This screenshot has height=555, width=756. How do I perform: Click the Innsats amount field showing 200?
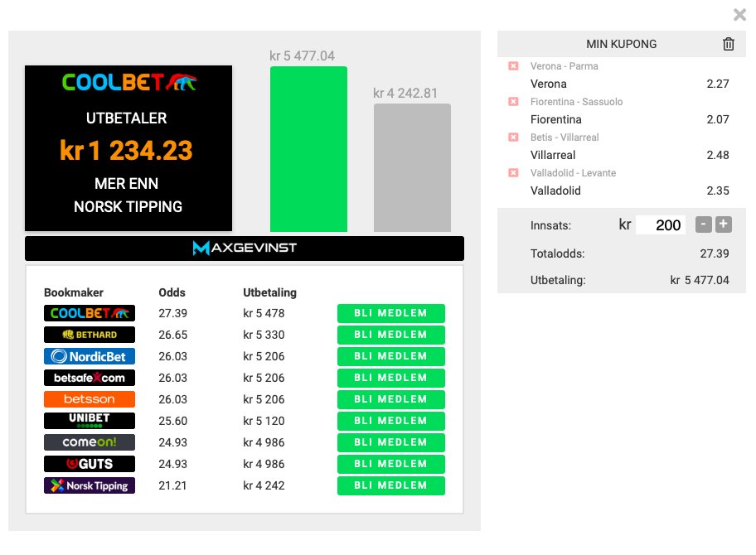pyautogui.click(x=661, y=225)
